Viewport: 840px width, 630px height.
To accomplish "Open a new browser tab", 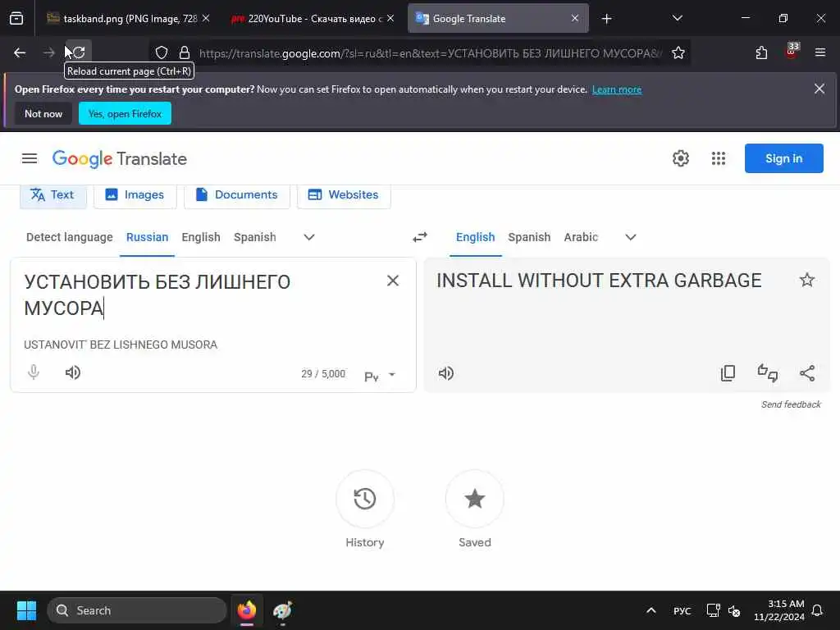I will pos(606,19).
